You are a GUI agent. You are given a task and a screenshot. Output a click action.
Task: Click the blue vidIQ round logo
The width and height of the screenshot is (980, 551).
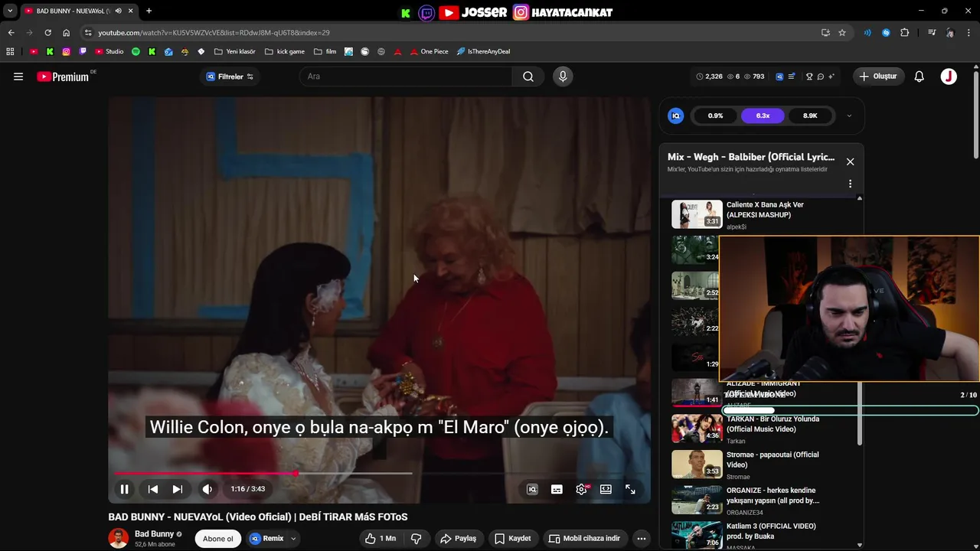click(x=675, y=116)
